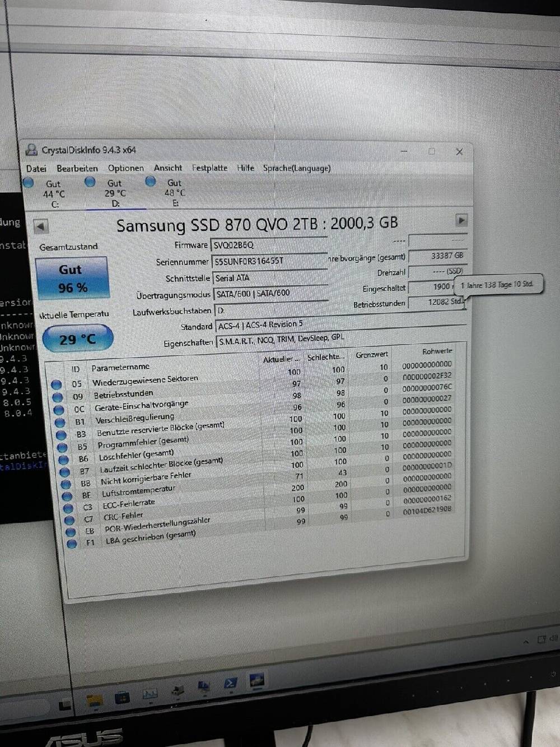
Task: Click the Schnittstelle field Serial ATA
Action: 270,277
